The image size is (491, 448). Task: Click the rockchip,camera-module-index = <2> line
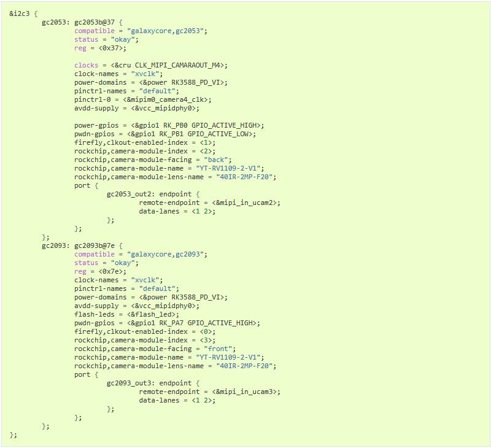tap(145, 151)
